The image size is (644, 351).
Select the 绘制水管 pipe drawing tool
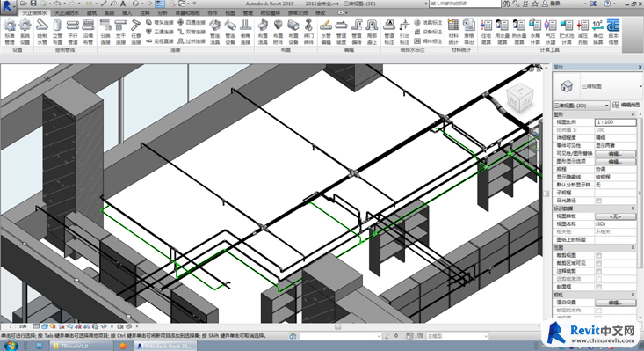(42, 32)
